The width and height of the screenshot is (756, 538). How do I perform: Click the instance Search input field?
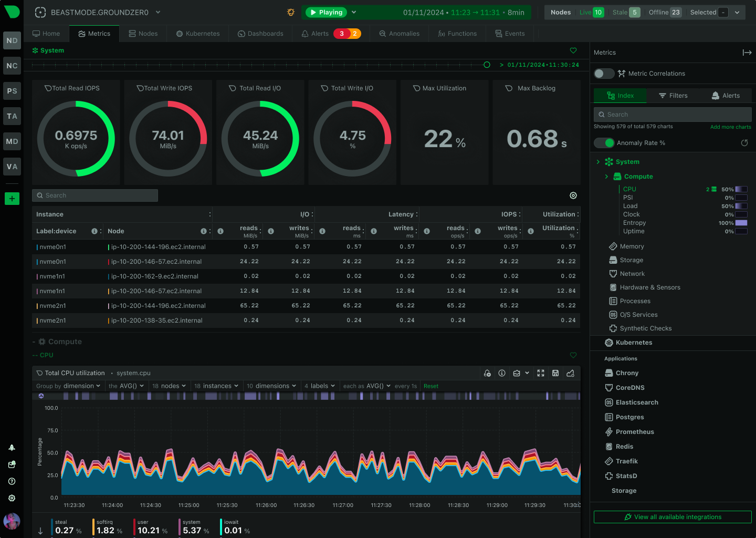(x=94, y=195)
